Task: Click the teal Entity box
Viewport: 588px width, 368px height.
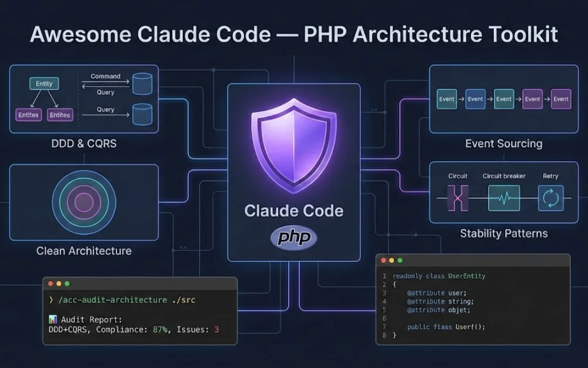Action: (x=44, y=84)
